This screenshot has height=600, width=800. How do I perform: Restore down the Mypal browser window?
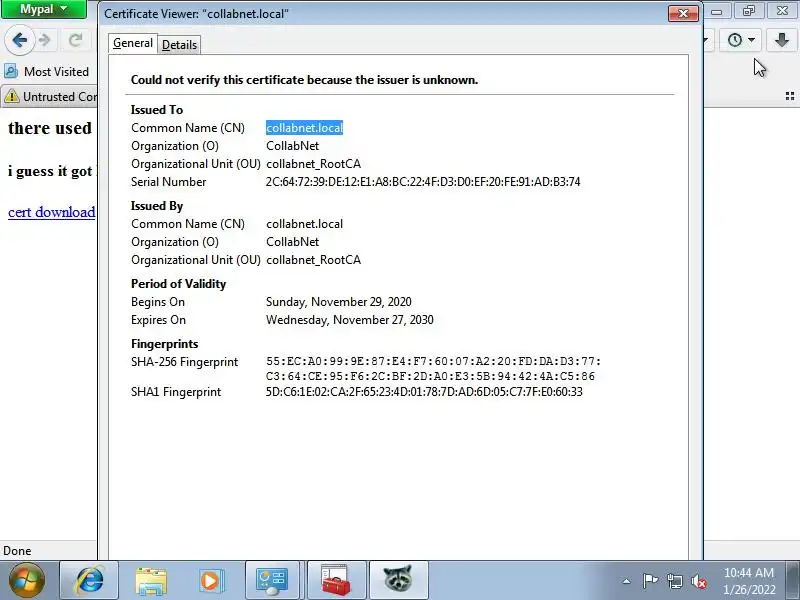748,11
